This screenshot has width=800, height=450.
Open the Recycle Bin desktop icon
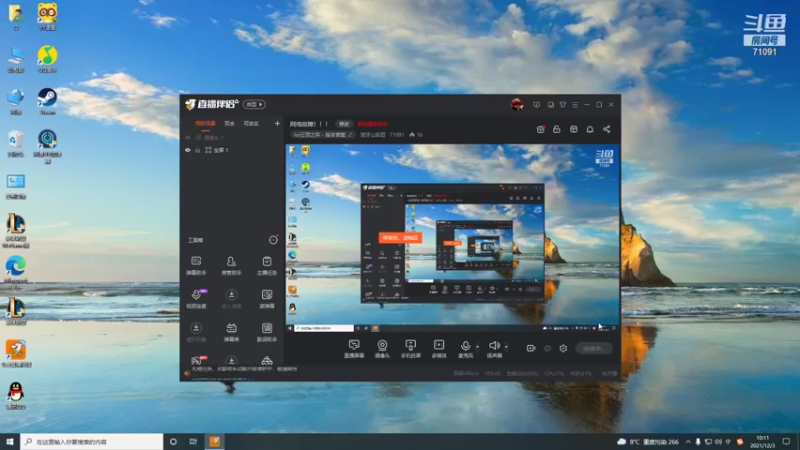(x=16, y=143)
